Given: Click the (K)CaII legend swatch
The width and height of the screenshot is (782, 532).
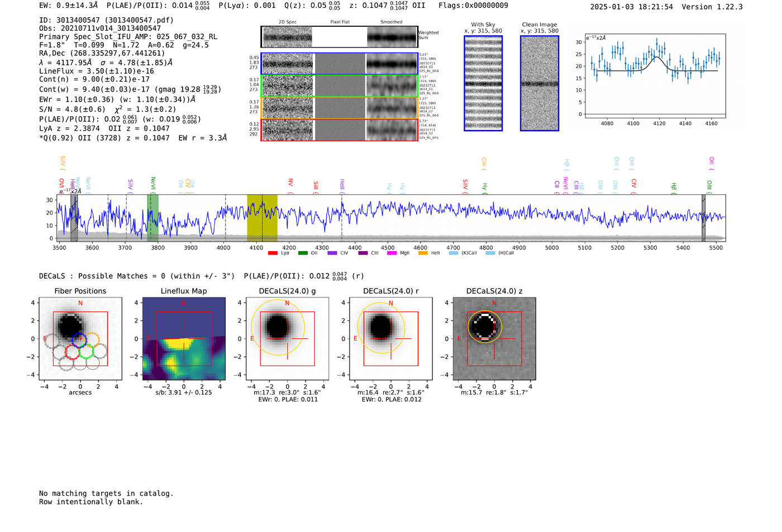Looking at the screenshot, I should (453, 253).
